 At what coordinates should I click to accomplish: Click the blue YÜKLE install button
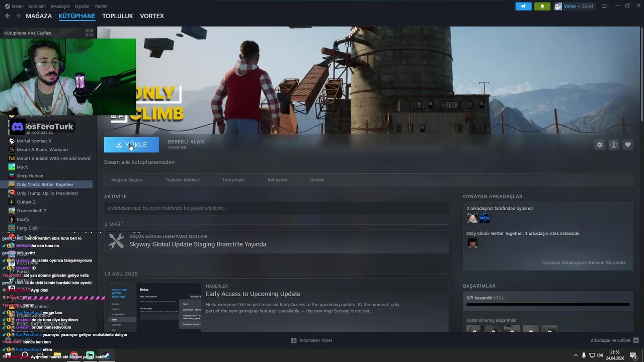[x=131, y=145]
